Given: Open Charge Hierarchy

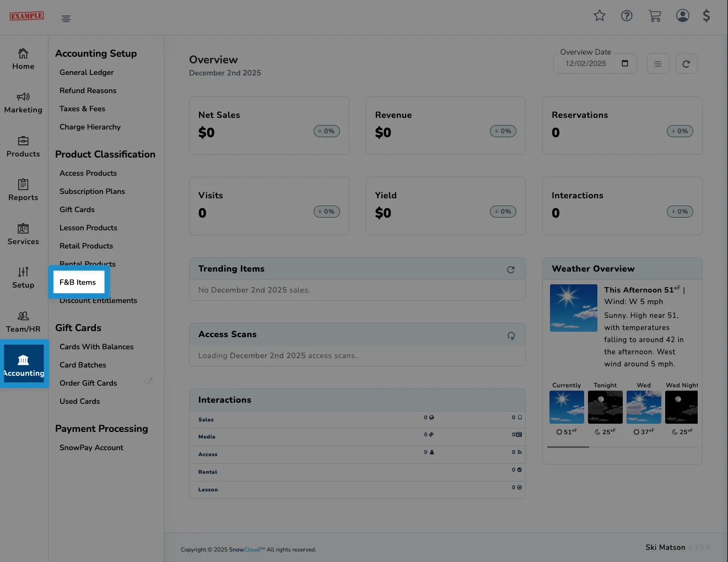Looking at the screenshot, I should [x=90, y=127].
